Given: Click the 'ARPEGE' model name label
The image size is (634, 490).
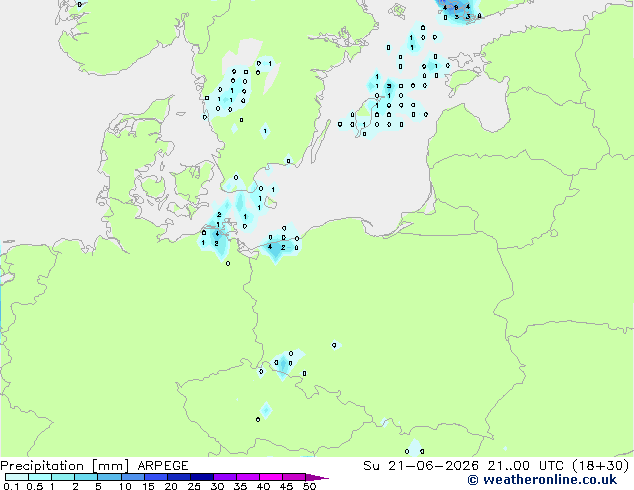Looking at the screenshot, I should [x=163, y=466].
